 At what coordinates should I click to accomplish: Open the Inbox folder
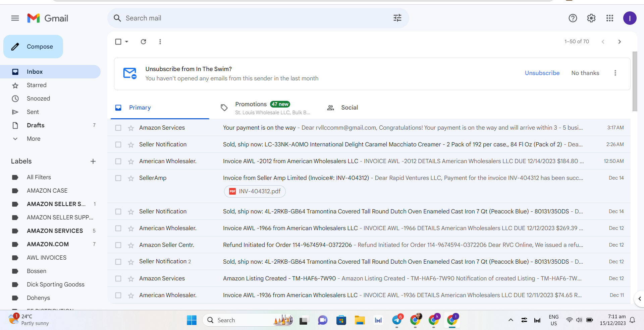pyautogui.click(x=50, y=72)
